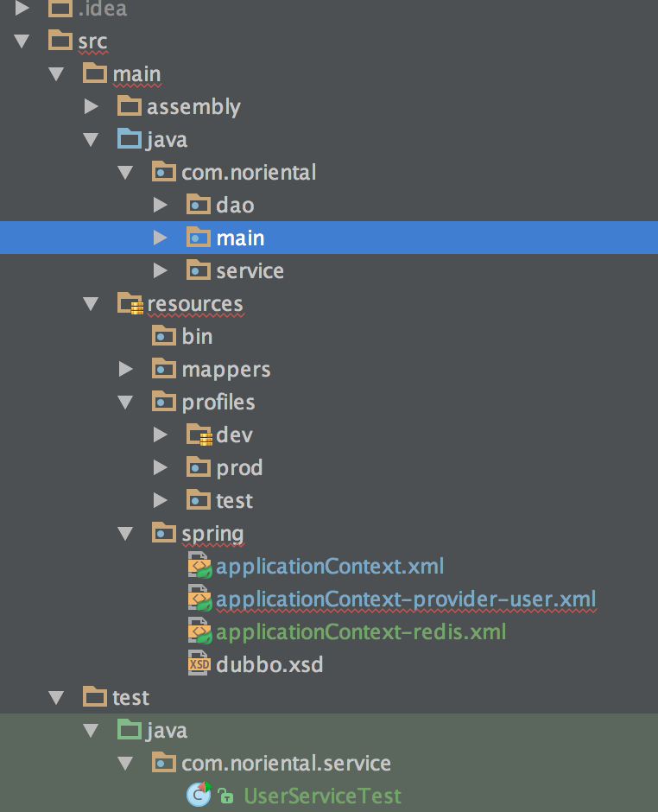The image size is (658, 812).
Task: Select applicationContext-provider-user.xml file
Action: coord(405,599)
